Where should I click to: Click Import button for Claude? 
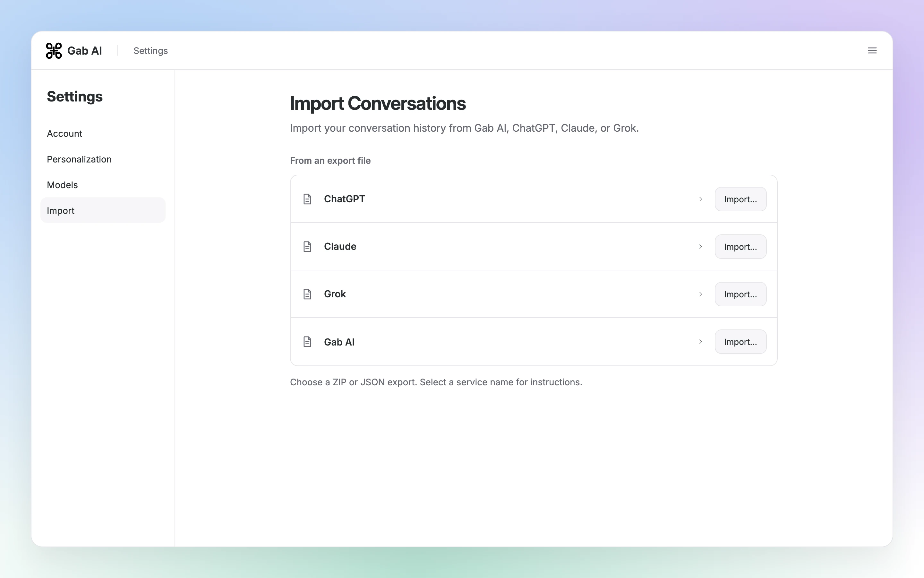[x=740, y=247]
